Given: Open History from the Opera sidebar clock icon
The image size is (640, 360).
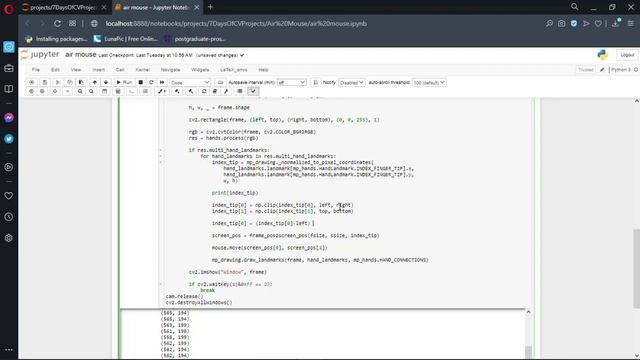Looking at the screenshot, I should [9, 217].
